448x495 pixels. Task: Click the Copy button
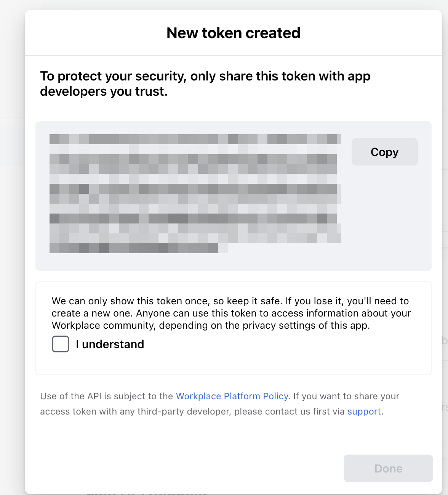tap(384, 152)
